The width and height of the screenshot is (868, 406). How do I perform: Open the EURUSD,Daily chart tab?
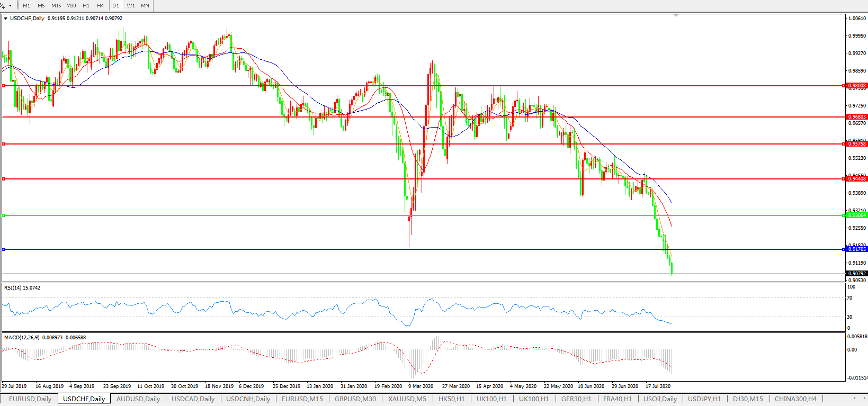30,399
